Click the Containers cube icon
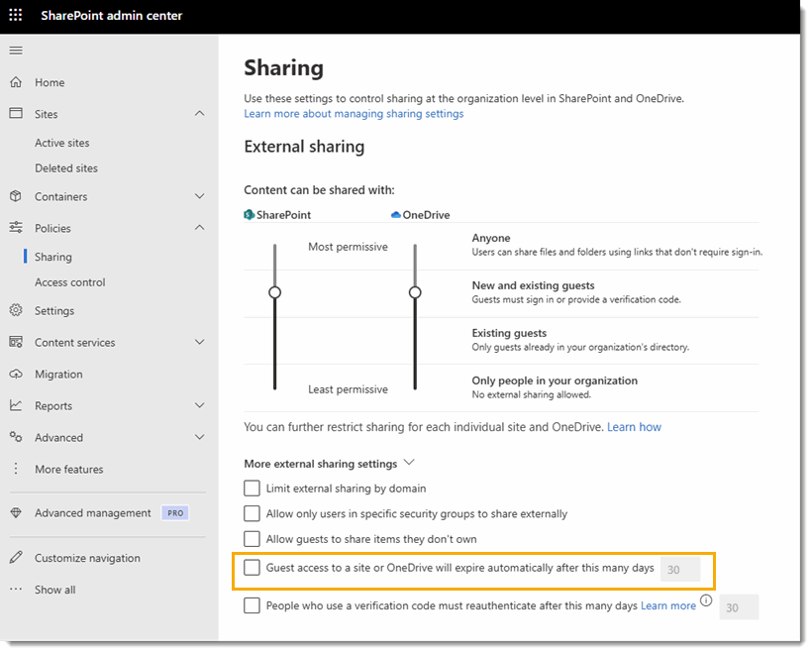 [16, 196]
